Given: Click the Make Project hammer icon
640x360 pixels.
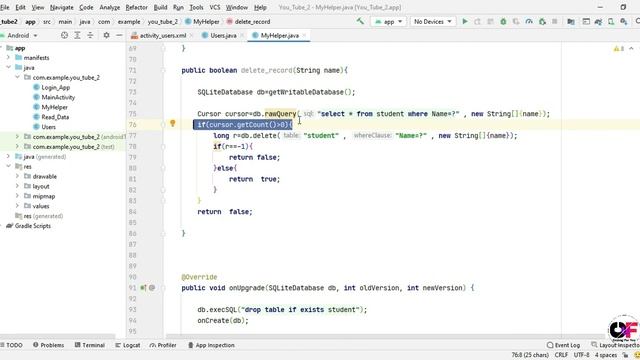Looking at the screenshot, I should click(x=360, y=21).
